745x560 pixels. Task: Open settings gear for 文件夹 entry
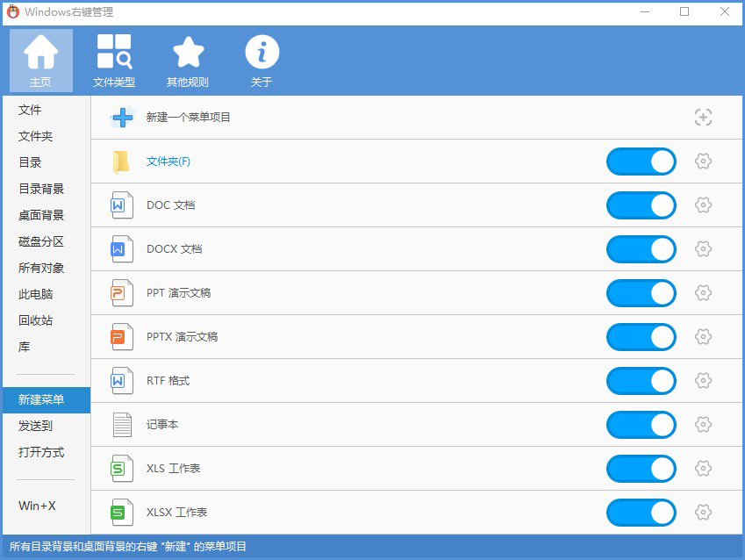(x=703, y=162)
